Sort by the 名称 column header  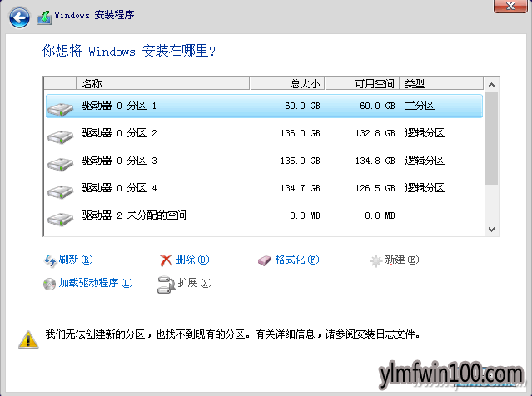click(163, 83)
